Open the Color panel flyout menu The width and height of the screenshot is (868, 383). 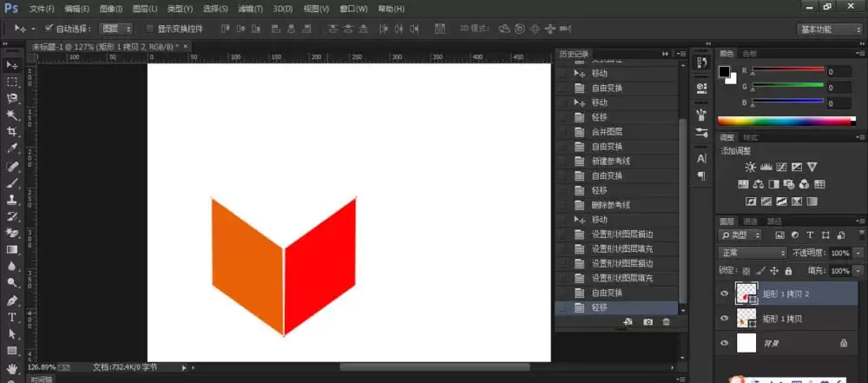click(x=861, y=54)
